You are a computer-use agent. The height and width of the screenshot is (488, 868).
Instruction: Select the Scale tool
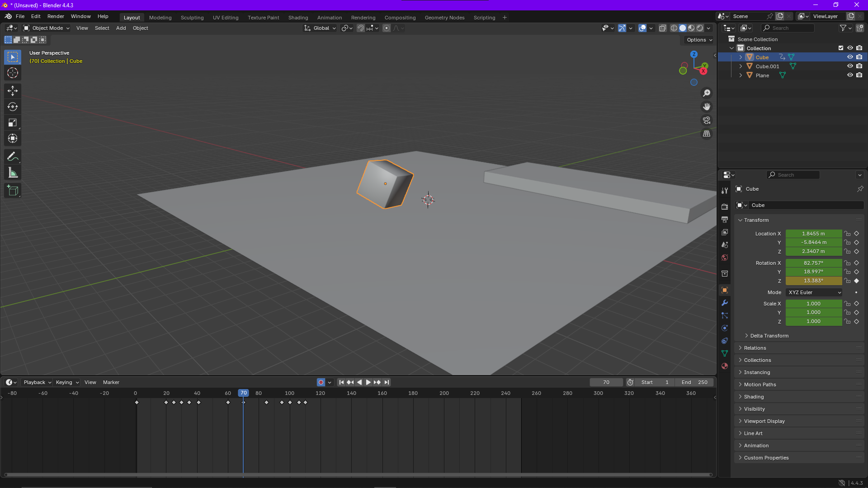(x=13, y=122)
